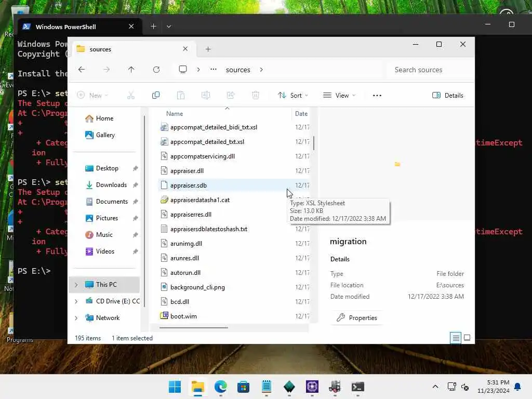Viewport: 532px width, 399px height.
Task: Click the Share toolbar icon
Action: coord(231,96)
